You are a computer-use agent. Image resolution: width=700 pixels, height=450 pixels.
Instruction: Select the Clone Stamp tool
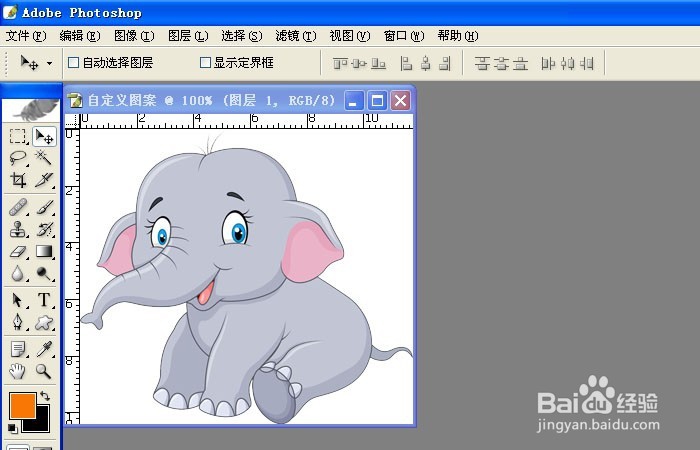(18, 229)
